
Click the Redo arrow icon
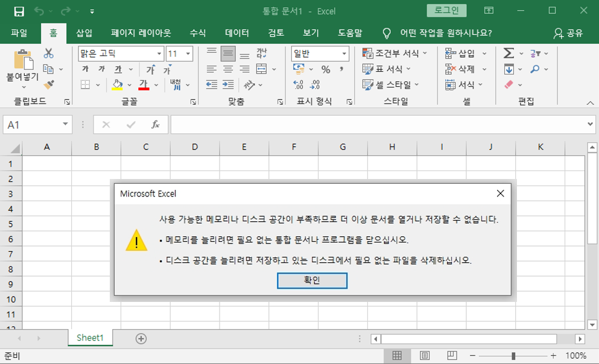click(x=66, y=11)
